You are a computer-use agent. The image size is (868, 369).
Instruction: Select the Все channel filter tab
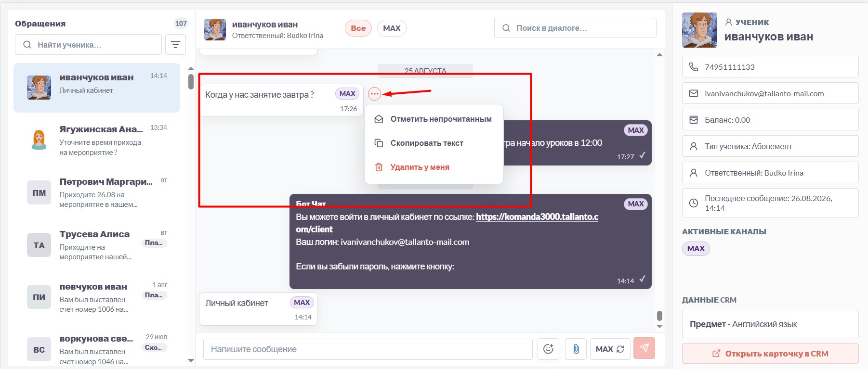pyautogui.click(x=358, y=28)
